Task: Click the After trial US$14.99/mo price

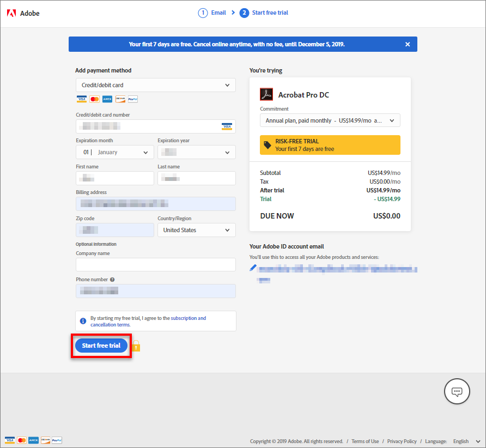Action: point(384,190)
